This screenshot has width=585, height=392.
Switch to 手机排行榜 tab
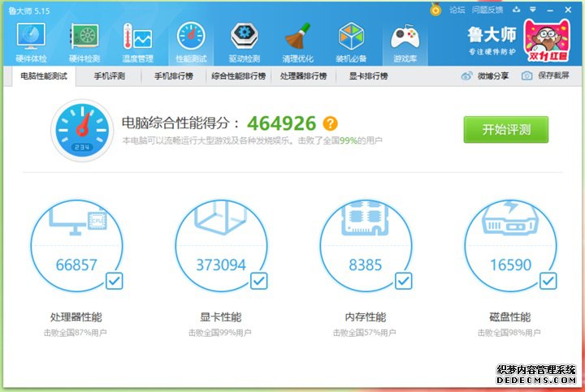coord(174,76)
